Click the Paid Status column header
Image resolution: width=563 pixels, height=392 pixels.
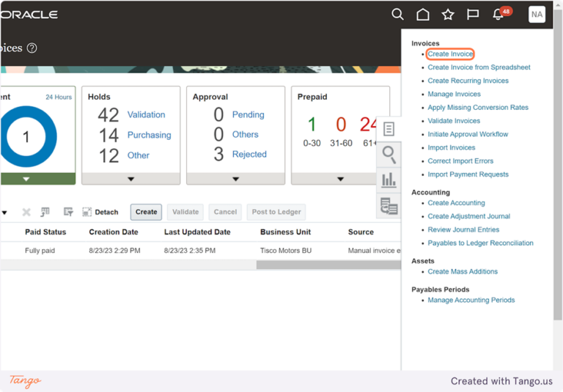[x=45, y=232]
